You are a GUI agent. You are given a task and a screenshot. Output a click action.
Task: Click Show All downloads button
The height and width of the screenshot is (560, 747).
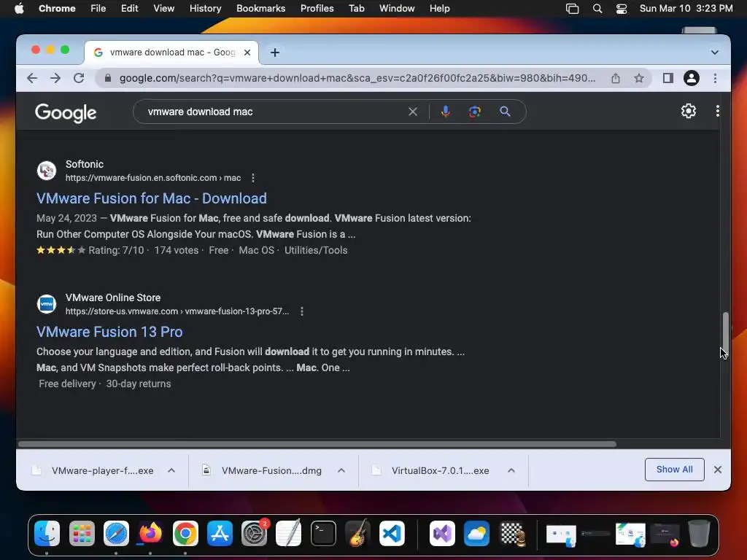(674, 470)
